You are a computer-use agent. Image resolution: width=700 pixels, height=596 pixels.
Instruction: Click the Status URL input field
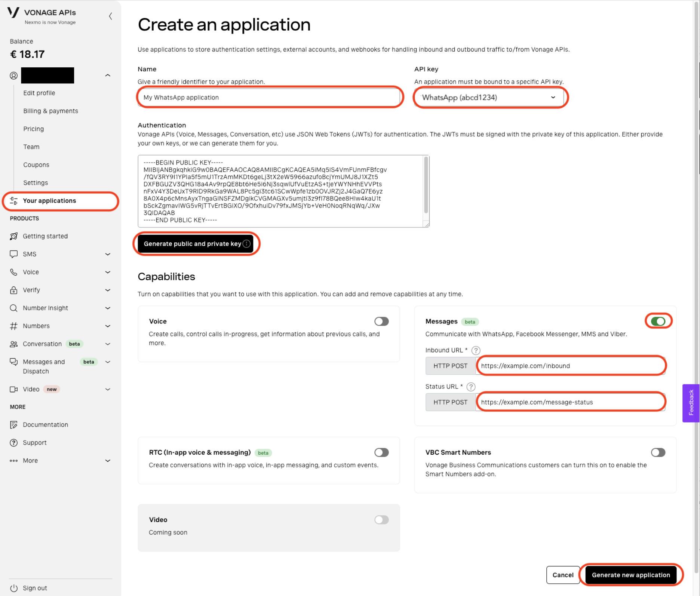coord(570,402)
